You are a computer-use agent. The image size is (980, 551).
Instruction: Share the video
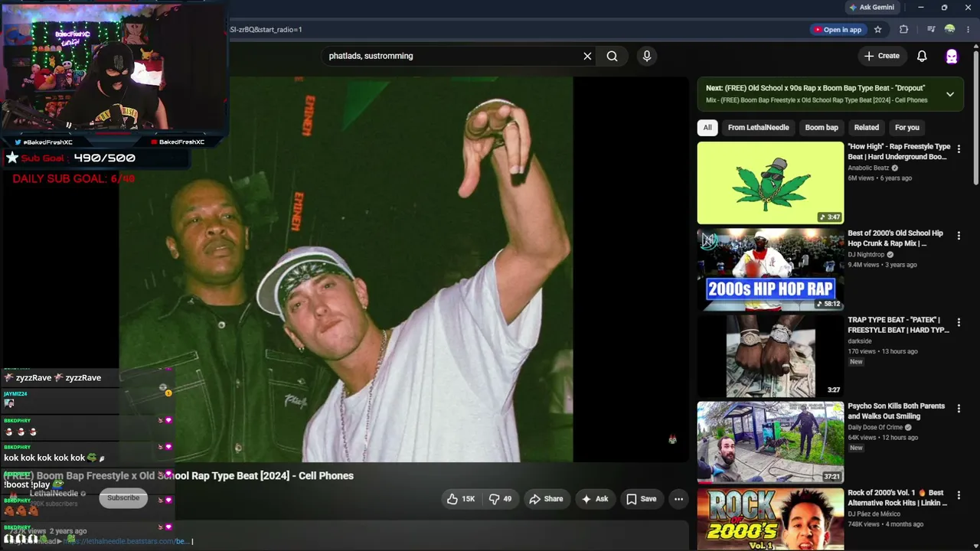546,499
